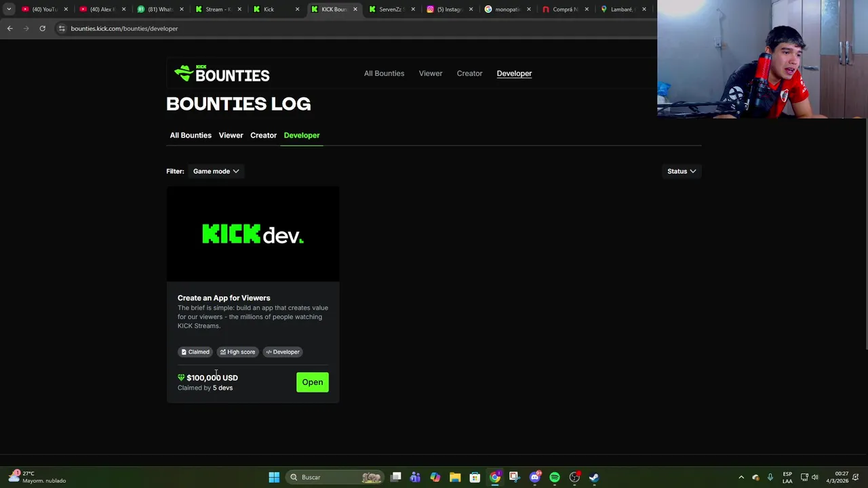Click the Claimed tag
This screenshot has height=488, width=868.
(195, 352)
